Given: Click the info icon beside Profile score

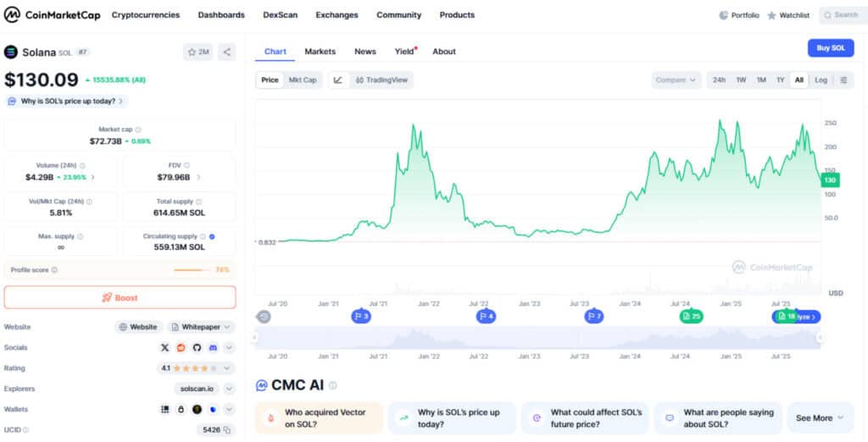Looking at the screenshot, I should point(54,270).
